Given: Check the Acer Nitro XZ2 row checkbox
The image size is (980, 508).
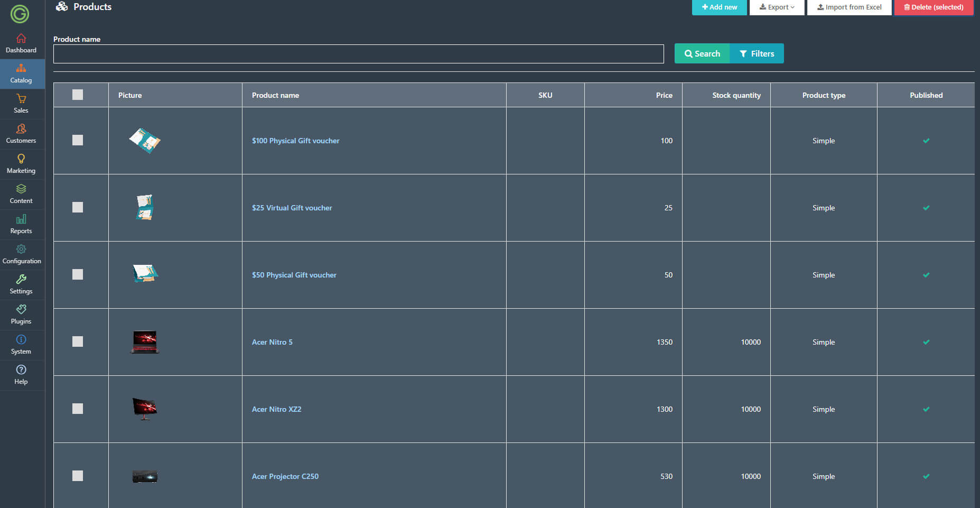Looking at the screenshot, I should coord(78,409).
